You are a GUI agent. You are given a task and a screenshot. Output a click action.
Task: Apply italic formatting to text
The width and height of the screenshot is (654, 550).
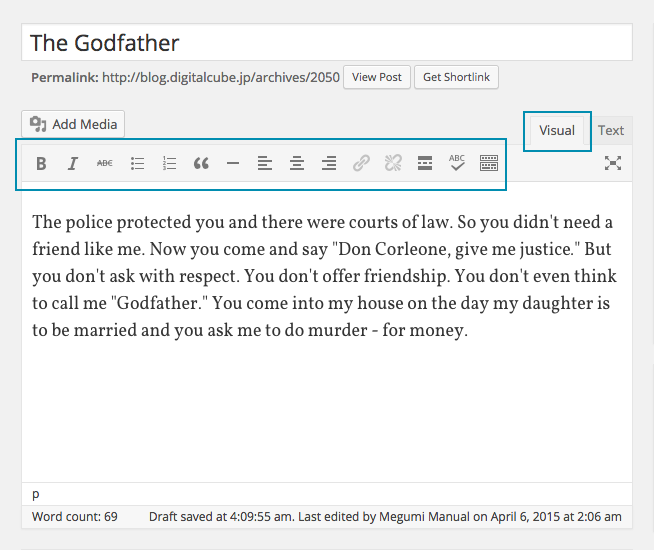click(x=73, y=164)
